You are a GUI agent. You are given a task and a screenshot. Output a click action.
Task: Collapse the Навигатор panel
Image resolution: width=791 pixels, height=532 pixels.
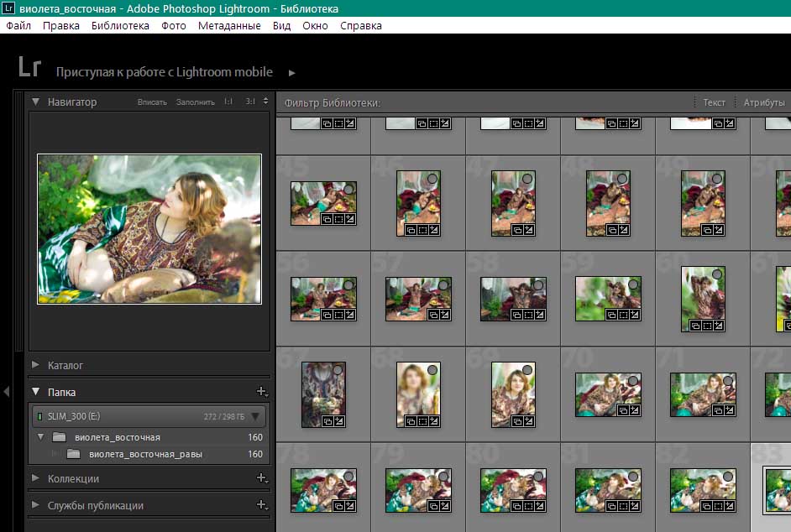point(36,102)
